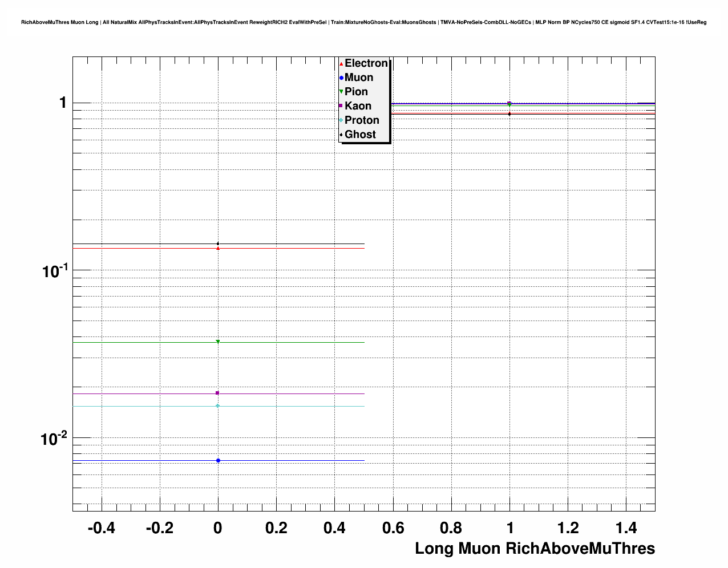Image resolution: width=728 pixels, height=568 pixels.
Task: Click the x-axis tick label -0.4
Action: coord(101,528)
